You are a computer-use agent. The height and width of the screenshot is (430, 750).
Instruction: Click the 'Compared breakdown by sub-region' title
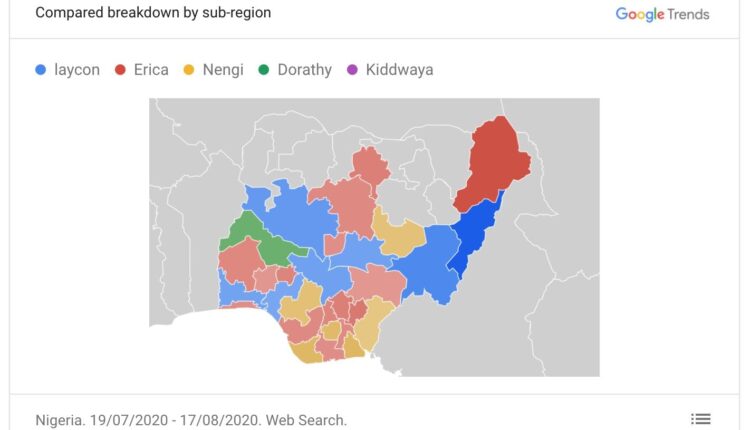pyautogui.click(x=153, y=13)
